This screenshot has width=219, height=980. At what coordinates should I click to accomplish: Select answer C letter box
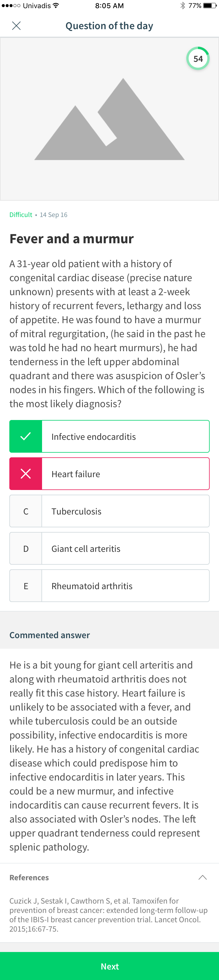[x=25, y=511]
